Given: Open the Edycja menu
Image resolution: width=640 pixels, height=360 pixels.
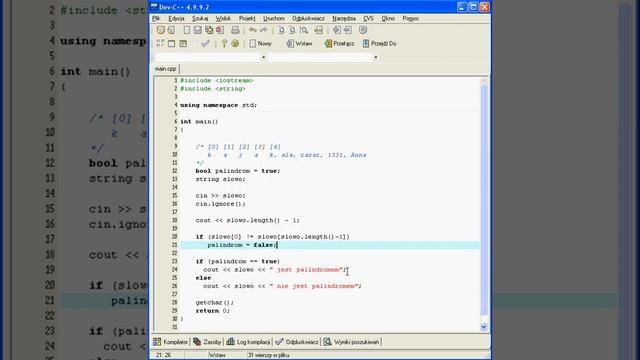Looking at the screenshot, I should click(176, 18).
